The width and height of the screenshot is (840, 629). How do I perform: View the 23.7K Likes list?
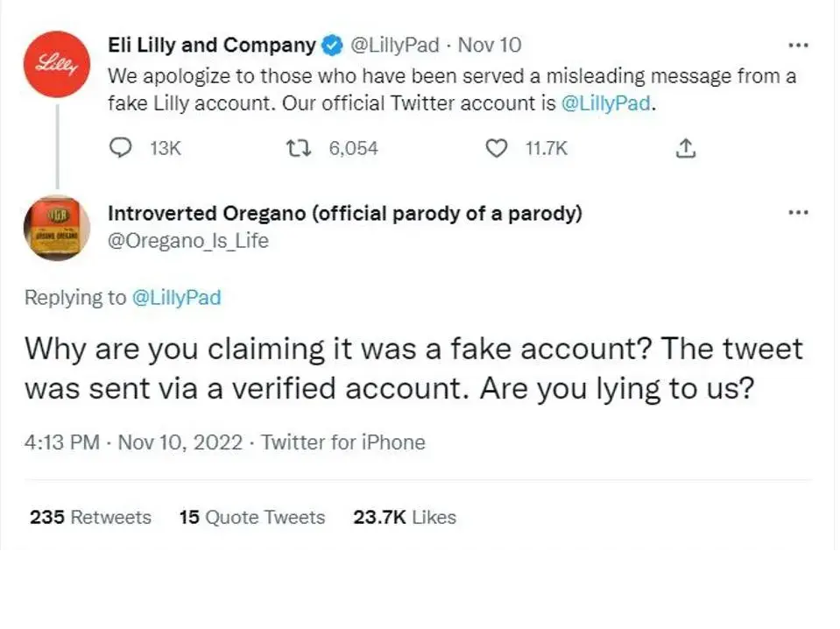pos(405,517)
